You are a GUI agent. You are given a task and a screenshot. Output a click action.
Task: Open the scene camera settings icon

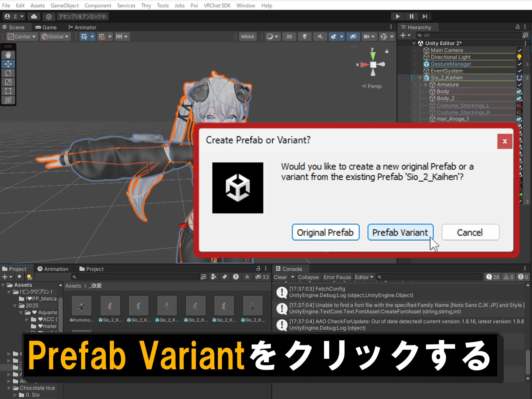pos(367,37)
